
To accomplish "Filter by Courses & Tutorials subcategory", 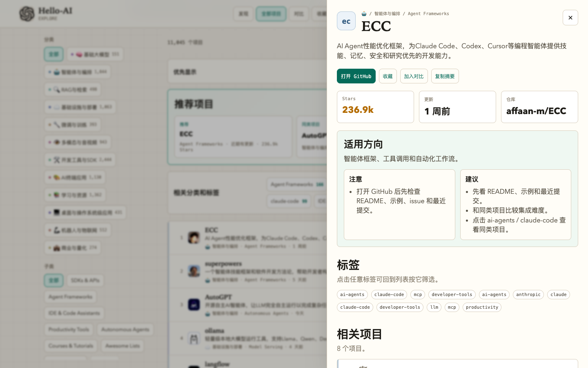I will coord(71,346).
